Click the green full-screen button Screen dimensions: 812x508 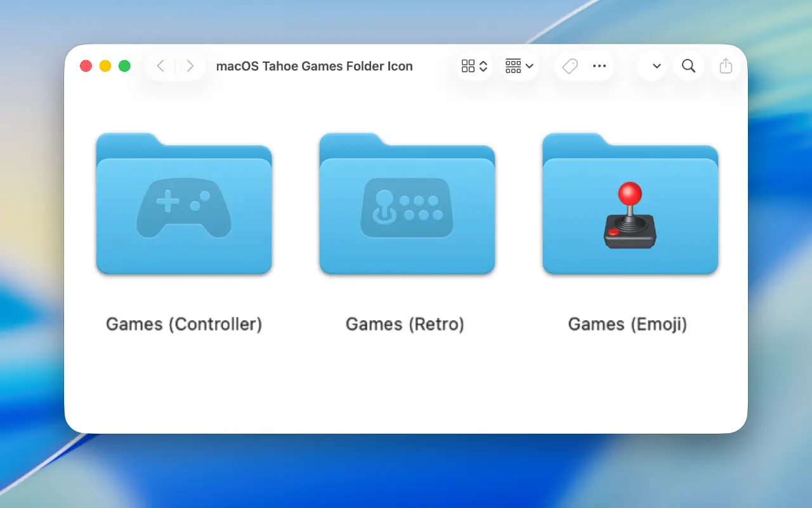125,66
